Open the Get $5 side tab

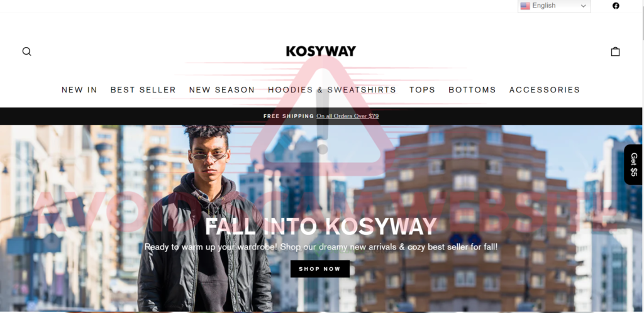click(x=634, y=165)
